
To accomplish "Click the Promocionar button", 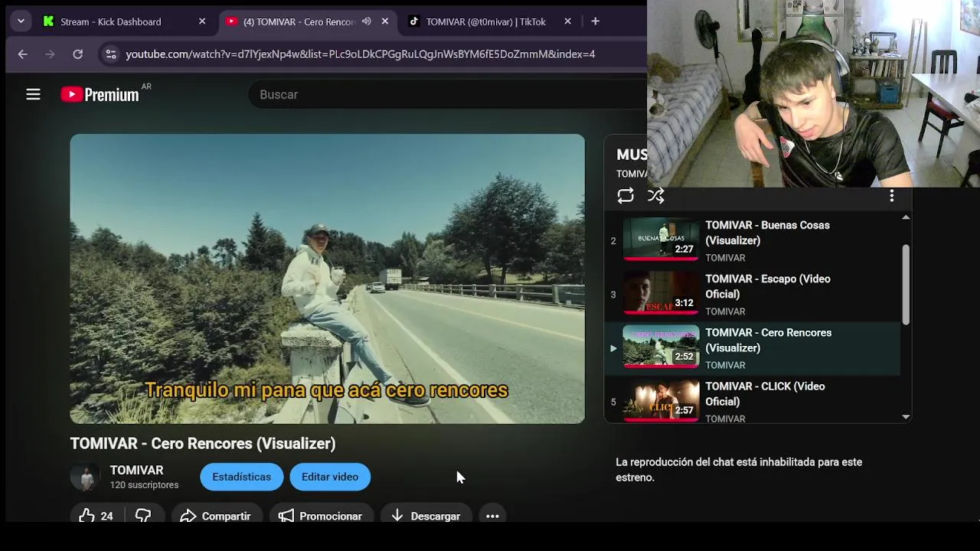I will pyautogui.click(x=321, y=516).
